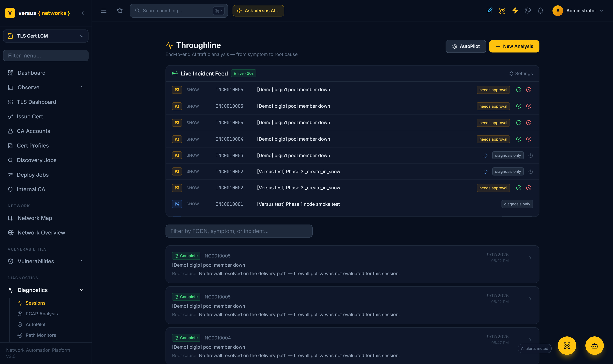Screen dimensions: 613x364
Task: Approve first INC0010005 incident check icon
Action: click(x=519, y=90)
